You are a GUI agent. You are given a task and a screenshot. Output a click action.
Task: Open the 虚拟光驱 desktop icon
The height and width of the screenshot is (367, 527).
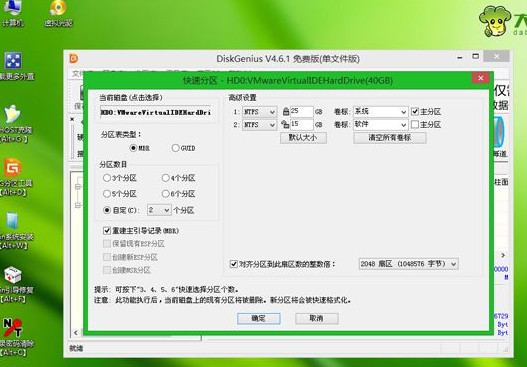58,13
